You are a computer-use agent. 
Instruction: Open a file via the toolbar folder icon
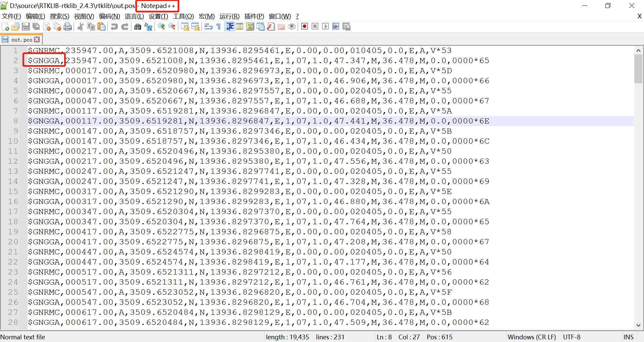click(15, 27)
